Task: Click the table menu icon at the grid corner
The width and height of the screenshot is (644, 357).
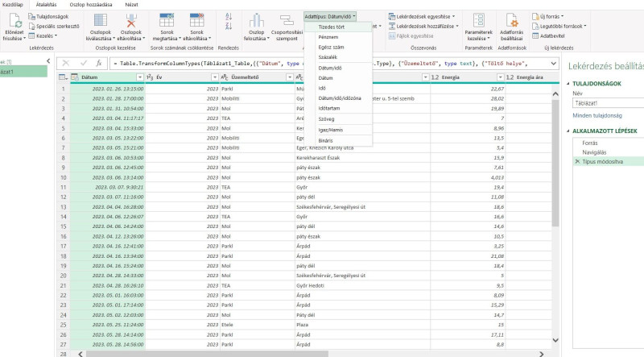Action: [64, 77]
